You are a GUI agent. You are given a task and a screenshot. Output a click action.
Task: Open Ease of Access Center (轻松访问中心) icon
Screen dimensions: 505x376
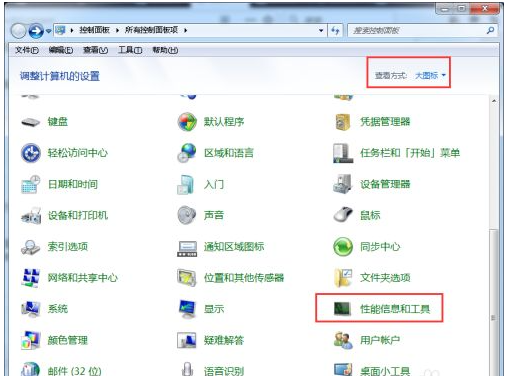tap(31, 153)
